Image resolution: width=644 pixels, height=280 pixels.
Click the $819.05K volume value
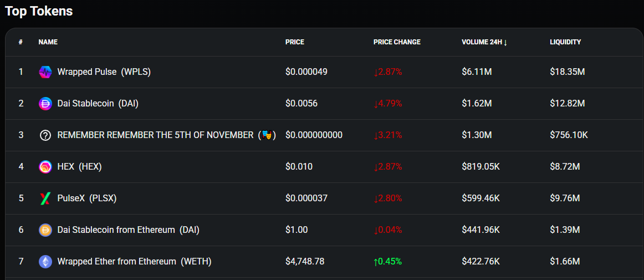481,166
